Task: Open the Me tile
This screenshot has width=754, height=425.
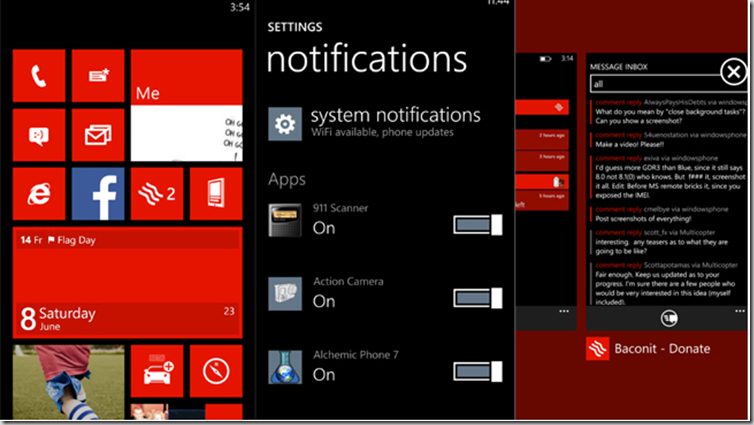Action: [x=187, y=105]
